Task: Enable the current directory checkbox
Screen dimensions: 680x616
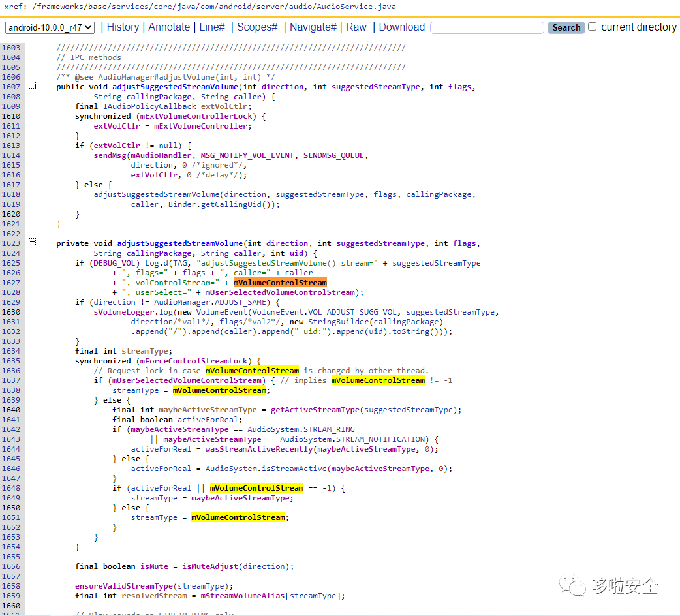Action: tap(592, 27)
